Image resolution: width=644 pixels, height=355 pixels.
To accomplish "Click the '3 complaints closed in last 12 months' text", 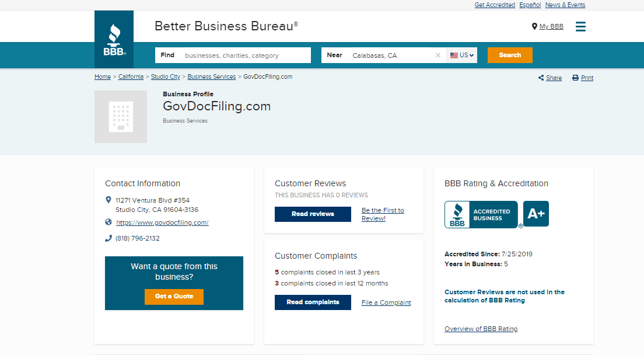I will coord(331,283).
